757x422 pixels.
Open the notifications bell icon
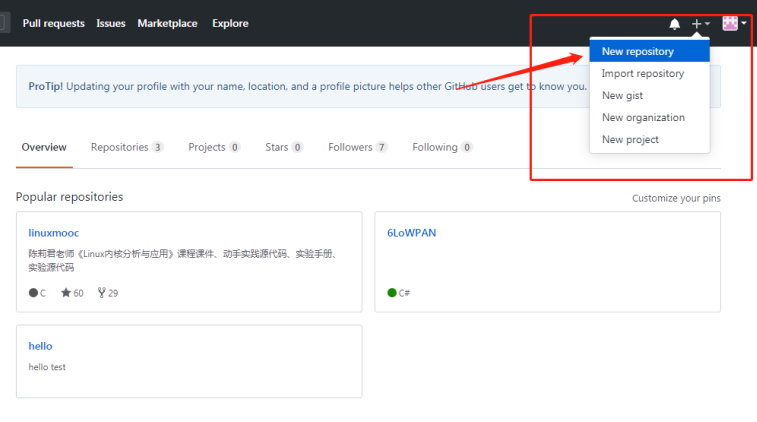click(x=674, y=24)
